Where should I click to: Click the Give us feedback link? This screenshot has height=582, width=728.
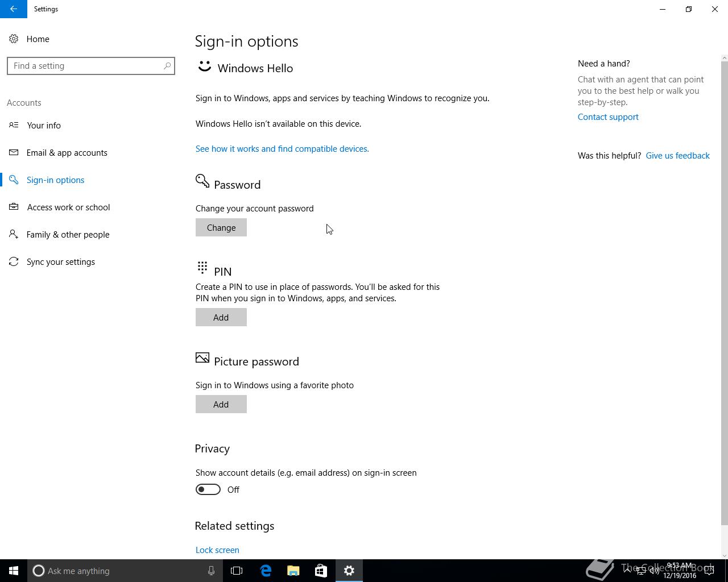(x=677, y=155)
